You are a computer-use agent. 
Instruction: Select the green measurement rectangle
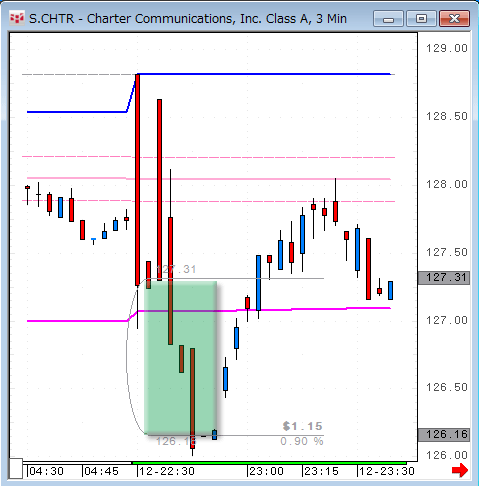click(x=181, y=358)
